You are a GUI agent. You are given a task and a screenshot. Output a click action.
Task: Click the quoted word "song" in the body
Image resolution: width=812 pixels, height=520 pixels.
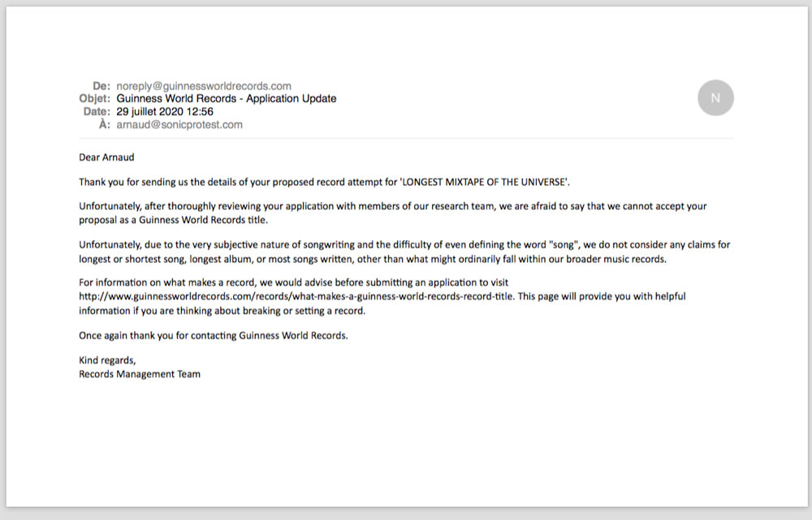561,244
